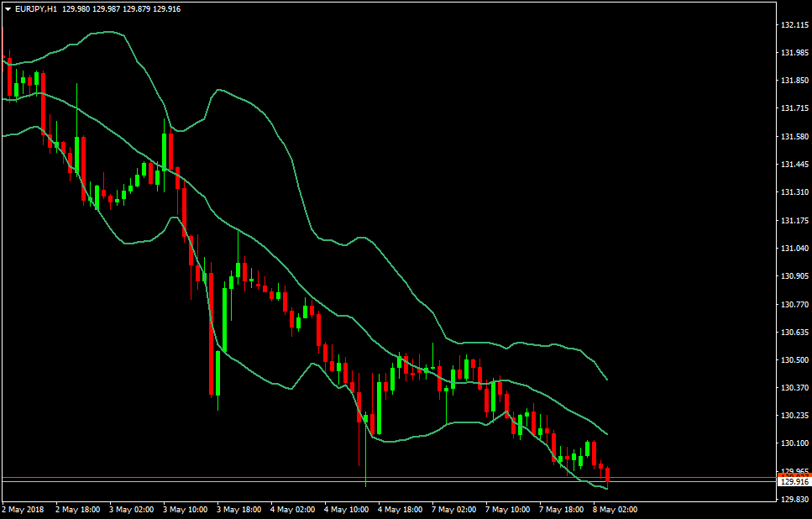Image resolution: width=812 pixels, height=519 pixels.
Task: Select the 131.580 price scale label
Action: 794,137
